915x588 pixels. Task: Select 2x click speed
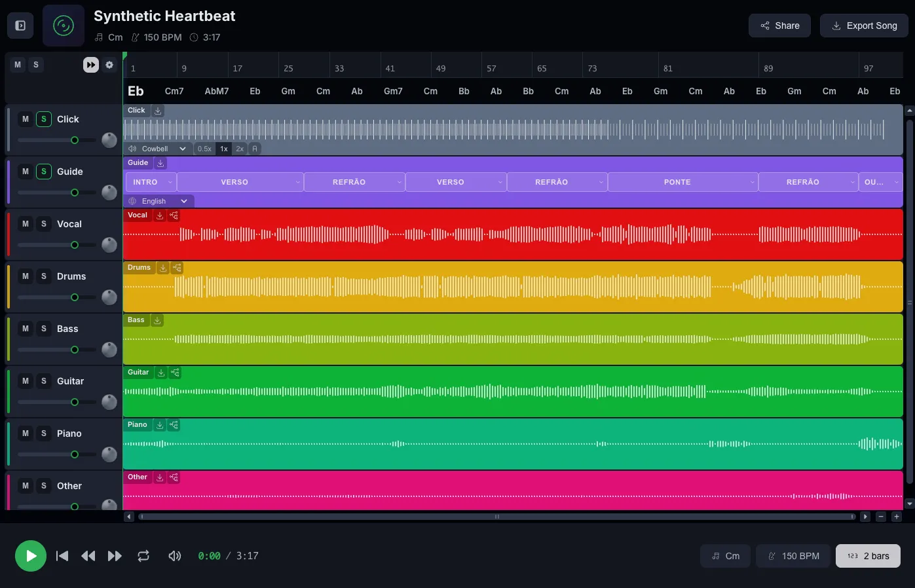click(x=240, y=149)
